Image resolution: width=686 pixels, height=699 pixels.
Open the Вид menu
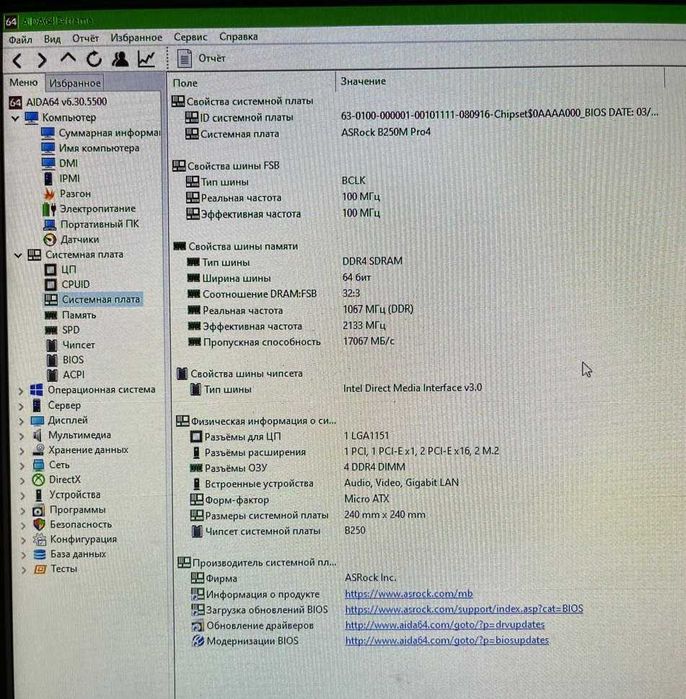[52, 39]
